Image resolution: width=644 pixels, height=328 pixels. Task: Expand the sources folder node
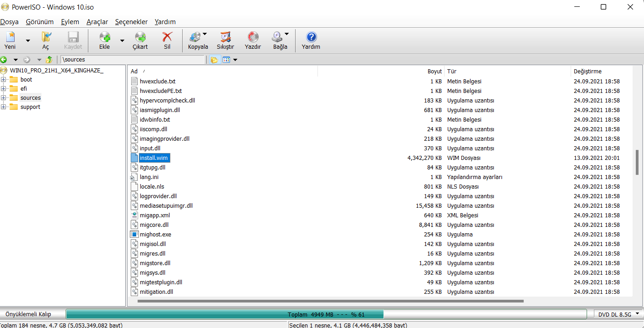point(4,97)
